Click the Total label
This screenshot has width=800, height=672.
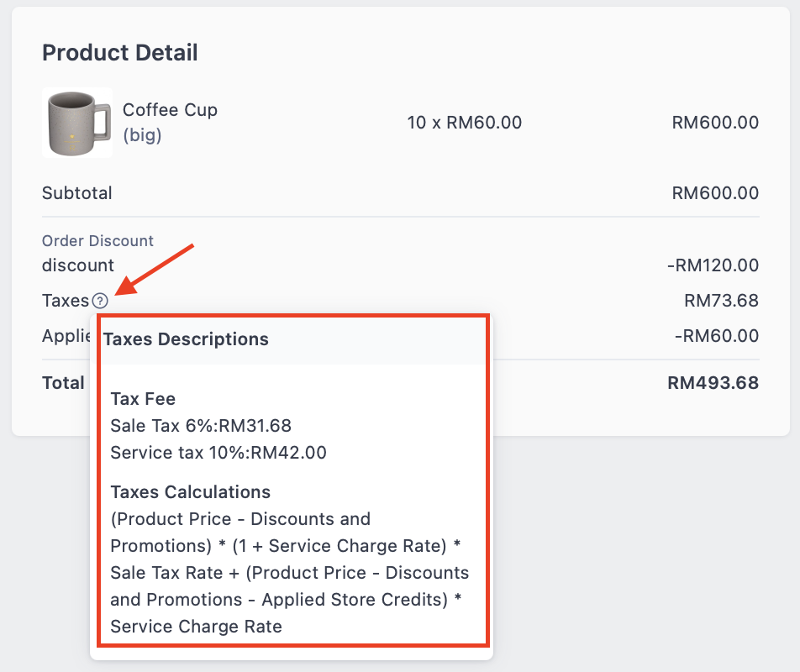(63, 383)
